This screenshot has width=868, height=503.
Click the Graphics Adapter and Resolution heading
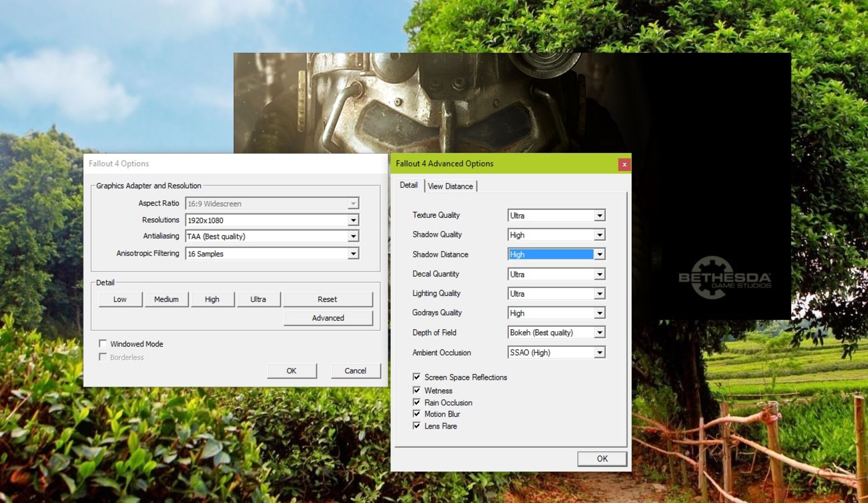(149, 186)
